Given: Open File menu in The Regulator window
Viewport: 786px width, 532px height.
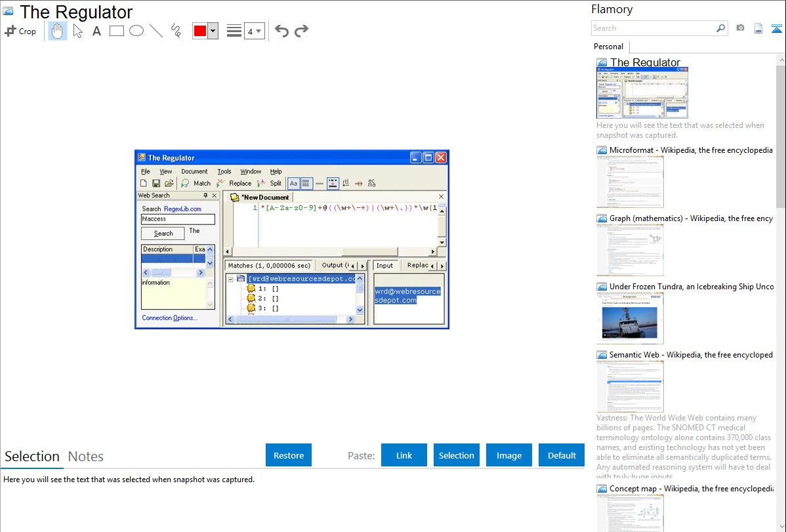Looking at the screenshot, I should click(x=146, y=171).
